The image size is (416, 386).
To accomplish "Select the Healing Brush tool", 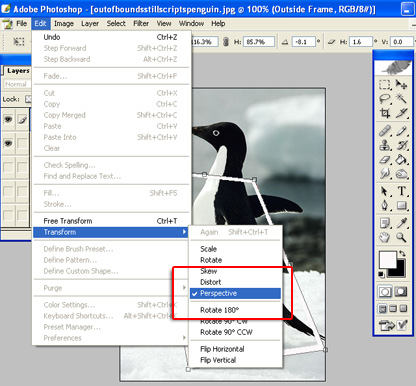I will pyautogui.click(x=385, y=131).
